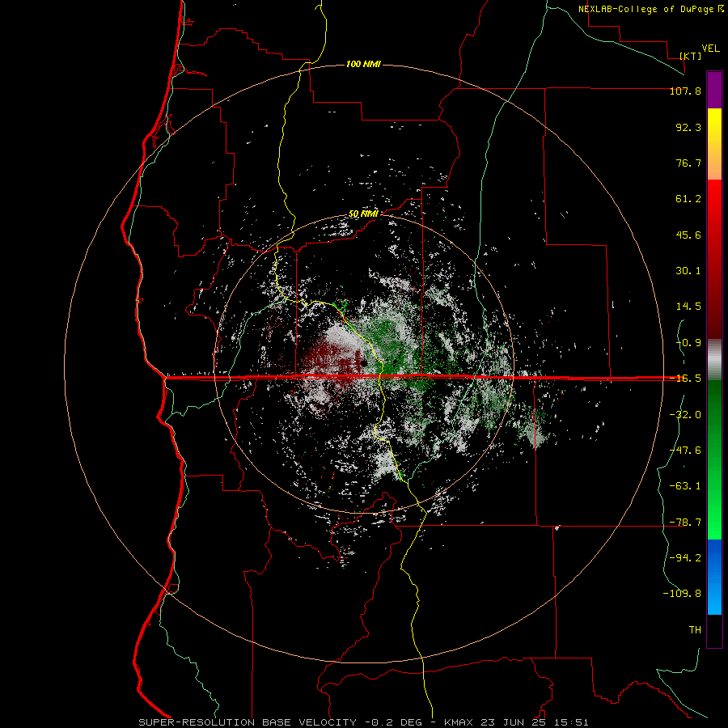Viewport: 728px width, 728px height.
Task: Select the 30.1 scale value
Action: click(688, 271)
